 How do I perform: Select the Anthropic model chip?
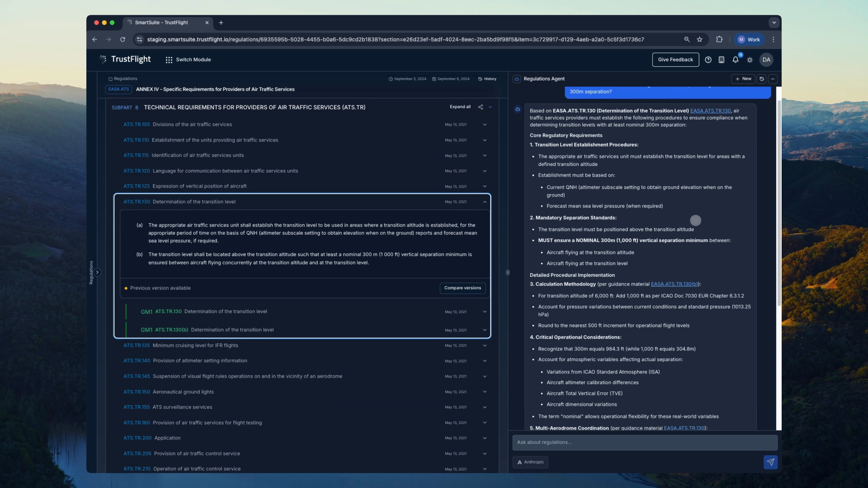530,462
